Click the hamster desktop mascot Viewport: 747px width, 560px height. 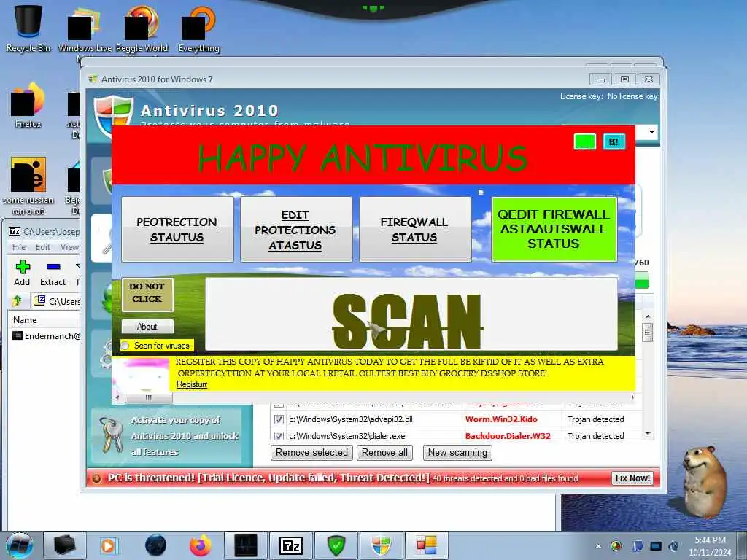pos(704,481)
